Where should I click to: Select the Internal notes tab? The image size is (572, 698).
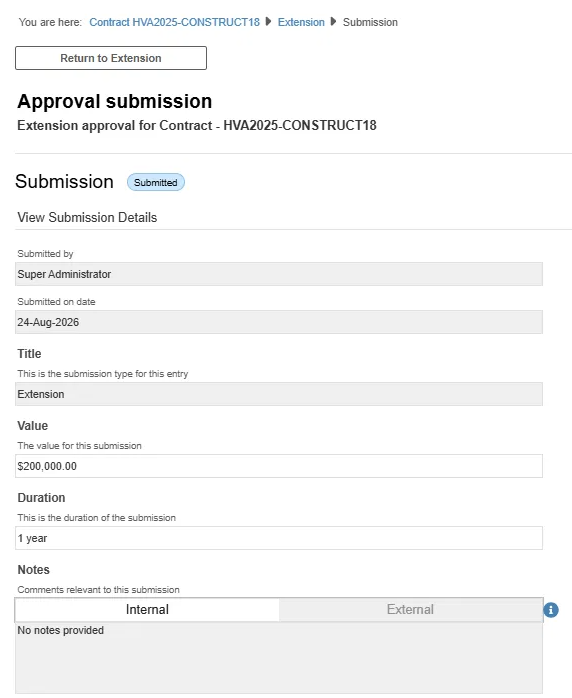pyautogui.click(x=147, y=609)
